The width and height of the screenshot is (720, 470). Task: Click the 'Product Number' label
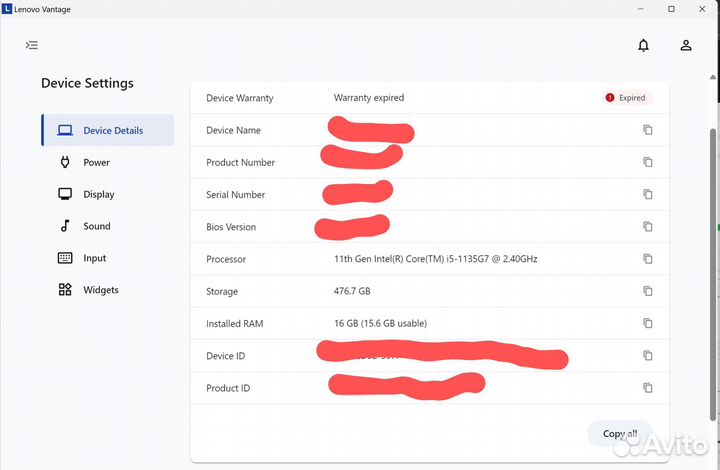pos(240,162)
